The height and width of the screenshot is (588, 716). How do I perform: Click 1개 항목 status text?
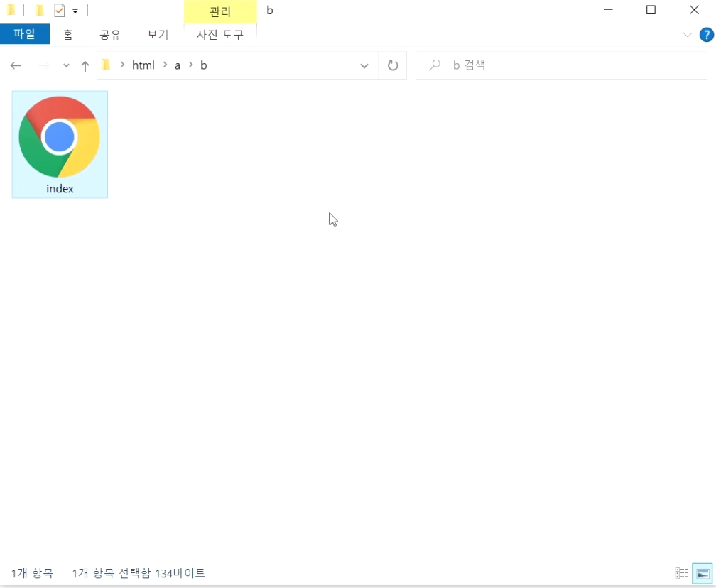click(33, 573)
